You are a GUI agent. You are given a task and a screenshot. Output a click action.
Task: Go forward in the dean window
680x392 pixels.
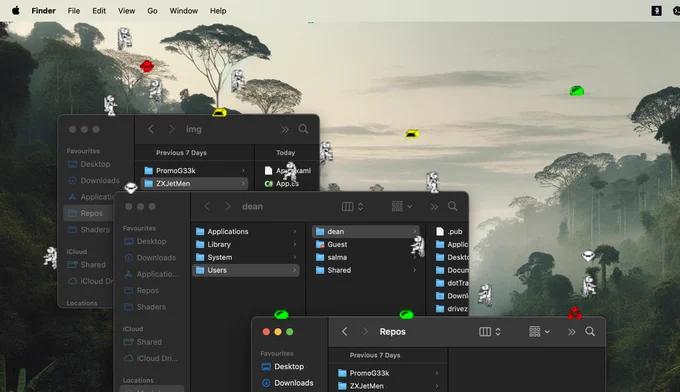[228, 206]
